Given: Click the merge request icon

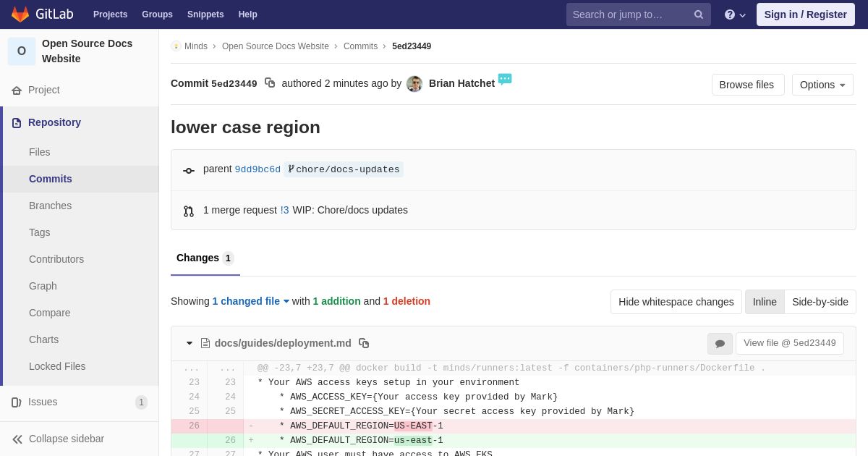Looking at the screenshot, I should click(x=189, y=211).
